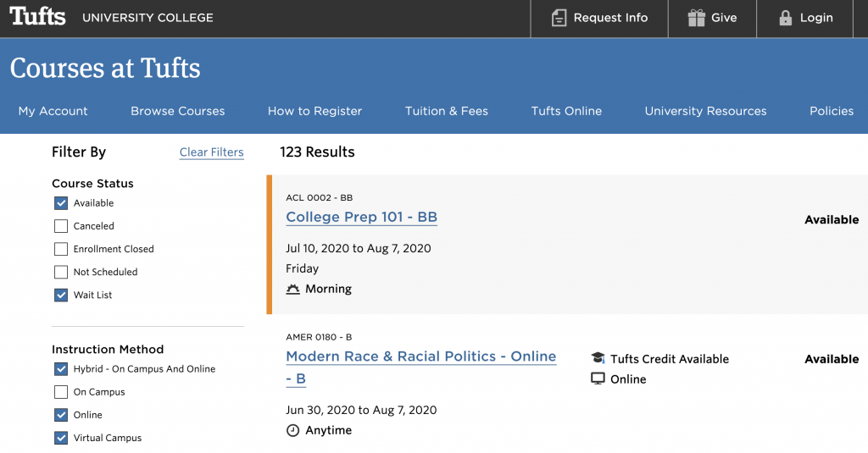Screen dimensions: 868x453
Task: Click the Morning sunrise icon
Action: [x=293, y=290]
